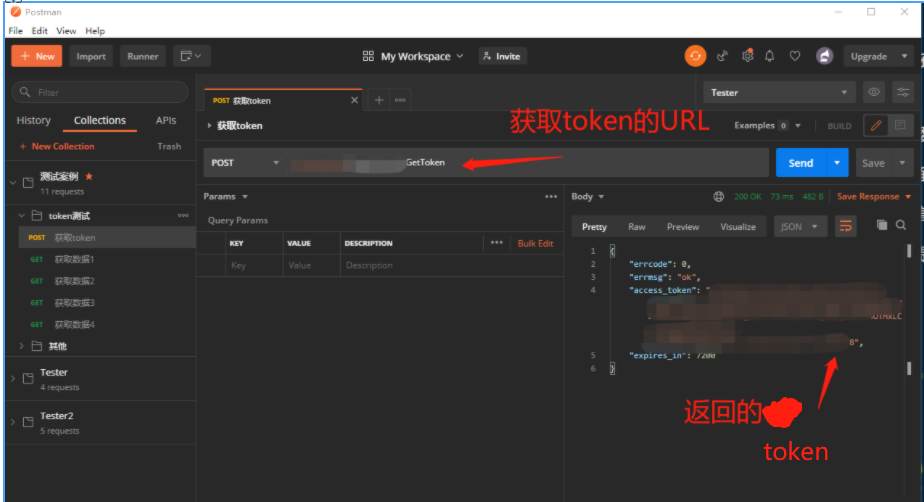Switch response to Raw view
Viewport: 924px width, 502px height.
[636, 227]
